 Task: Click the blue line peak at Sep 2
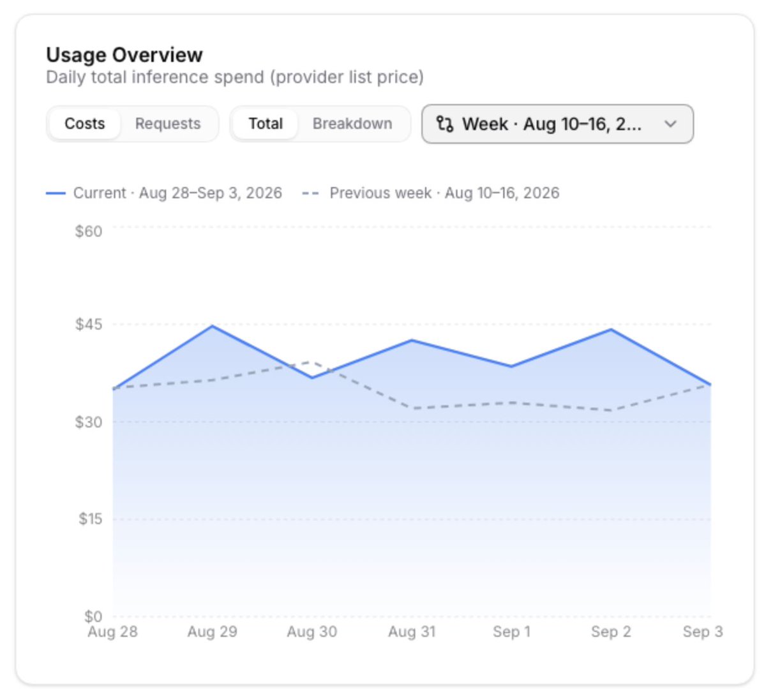pos(611,329)
